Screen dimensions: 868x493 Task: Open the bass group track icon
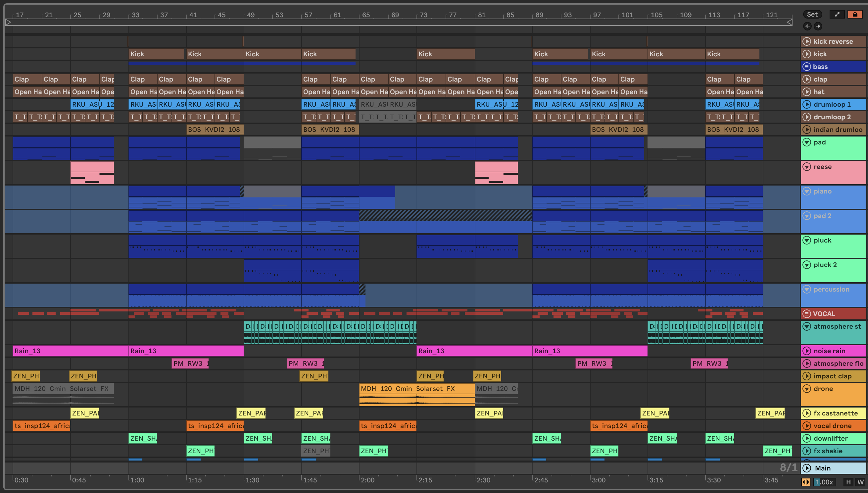[807, 66]
